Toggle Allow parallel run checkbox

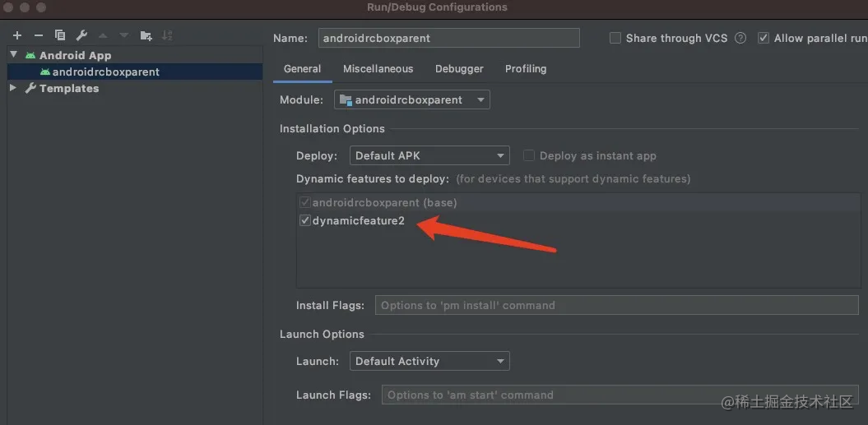764,38
